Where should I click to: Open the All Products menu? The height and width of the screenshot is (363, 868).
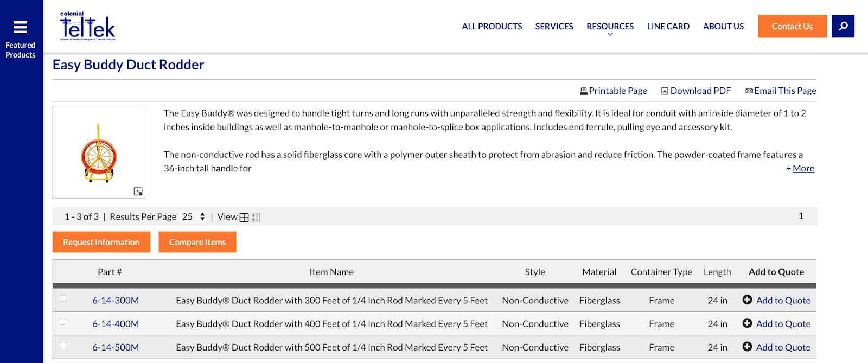point(492,26)
